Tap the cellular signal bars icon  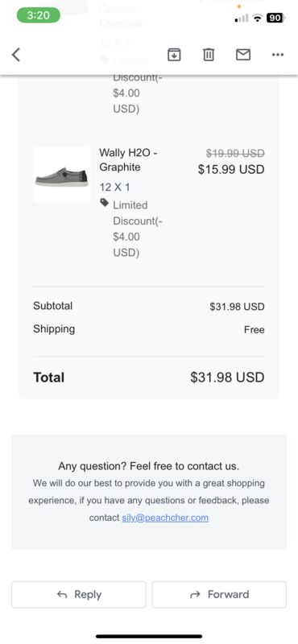(242, 18)
